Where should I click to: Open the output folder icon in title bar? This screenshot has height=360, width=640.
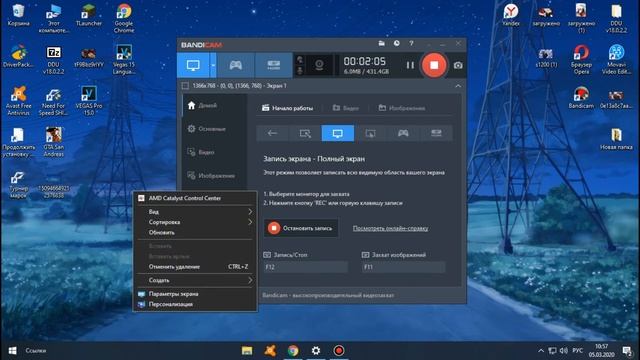tap(382, 43)
